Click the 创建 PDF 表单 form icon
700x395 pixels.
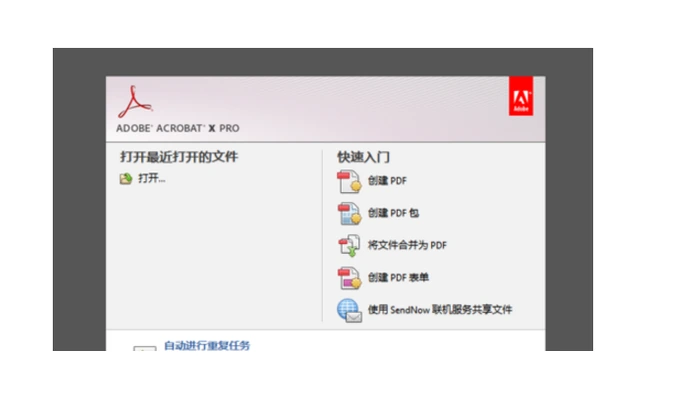pyautogui.click(x=349, y=278)
